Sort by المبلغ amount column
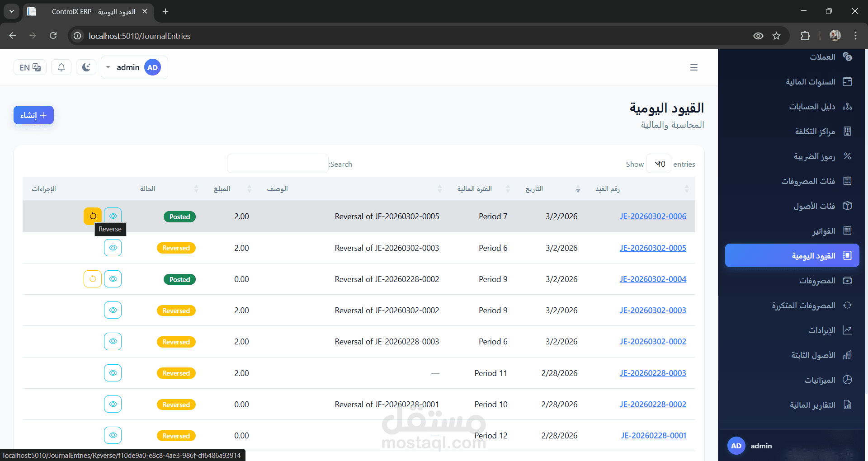 coord(231,189)
